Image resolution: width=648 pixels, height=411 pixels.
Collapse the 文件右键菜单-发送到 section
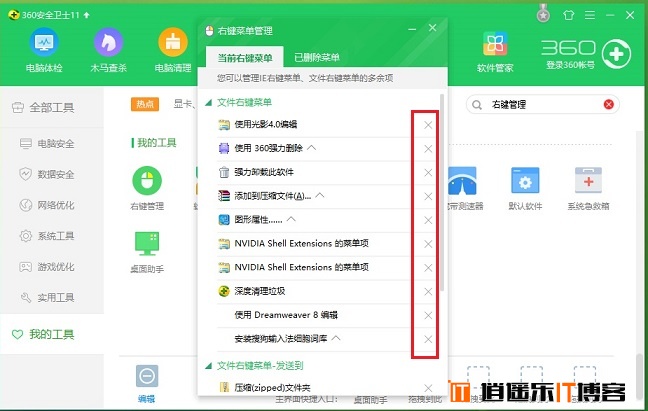pyautogui.click(x=209, y=366)
